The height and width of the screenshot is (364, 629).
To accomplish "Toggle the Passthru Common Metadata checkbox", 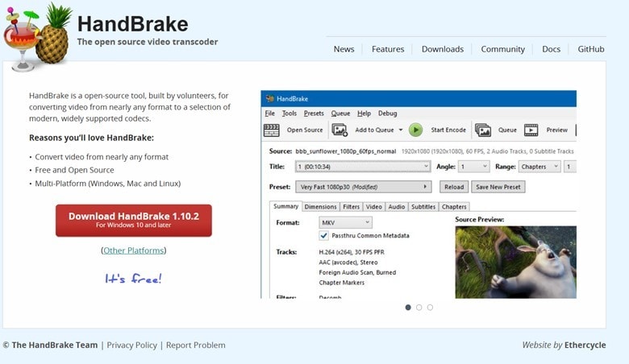I will tap(323, 235).
